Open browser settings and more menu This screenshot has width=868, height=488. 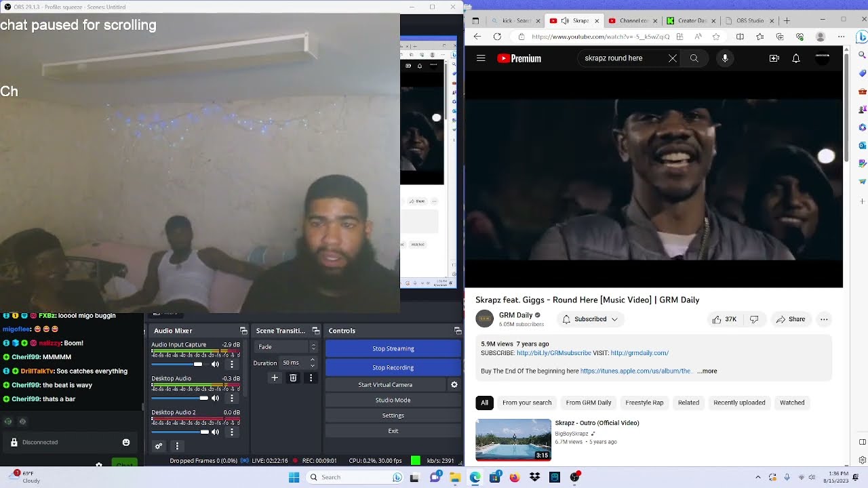click(x=842, y=37)
